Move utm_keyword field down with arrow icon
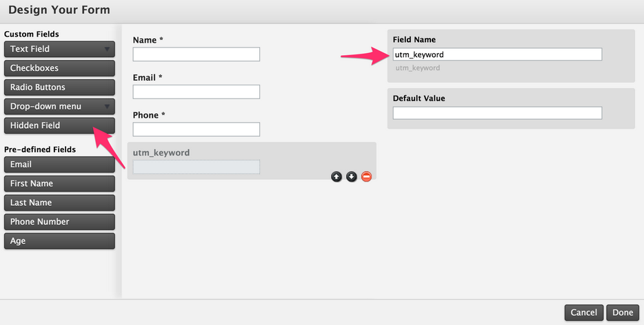This screenshot has height=325, width=644. (x=352, y=177)
